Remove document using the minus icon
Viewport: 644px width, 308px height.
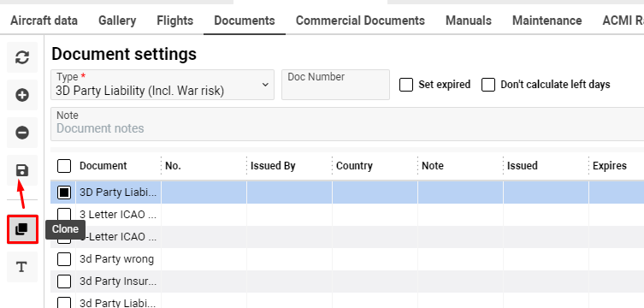click(x=22, y=133)
